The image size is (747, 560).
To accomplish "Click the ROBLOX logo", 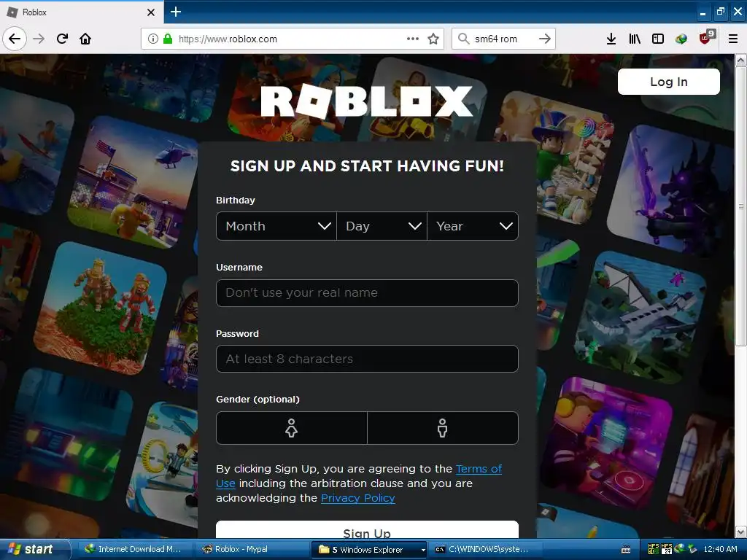I will (x=367, y=101).
